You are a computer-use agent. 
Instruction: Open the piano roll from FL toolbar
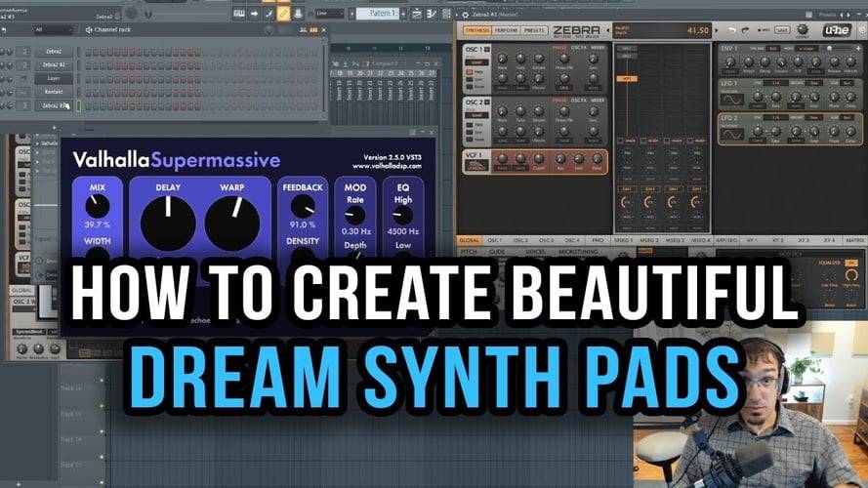click(239, 14)
